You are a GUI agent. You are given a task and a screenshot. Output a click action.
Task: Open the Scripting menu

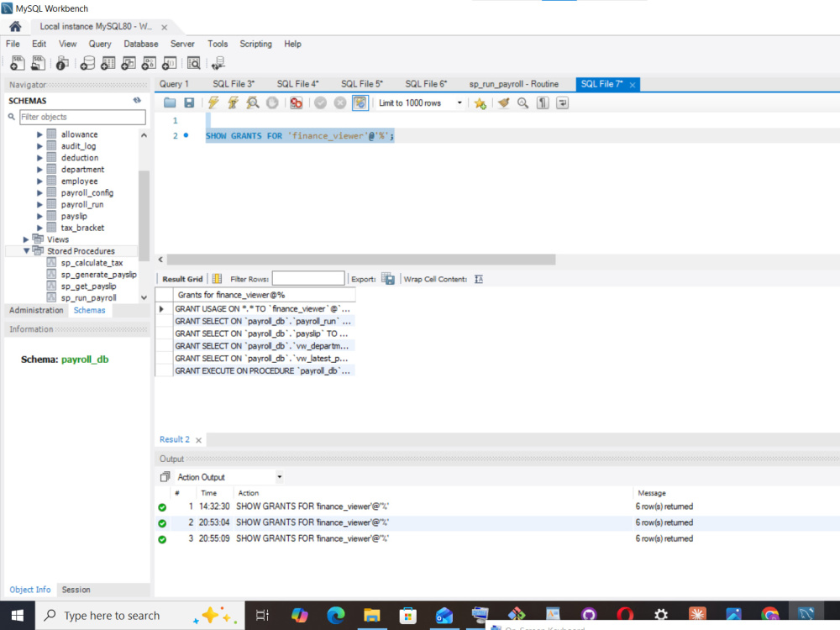[x=255, y=44]
